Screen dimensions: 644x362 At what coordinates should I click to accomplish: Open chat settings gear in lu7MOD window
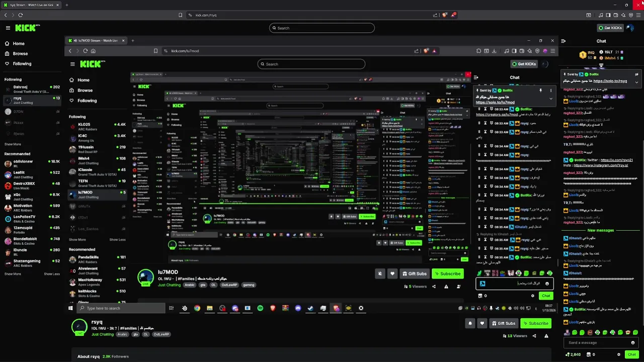(x=533, y=296)
